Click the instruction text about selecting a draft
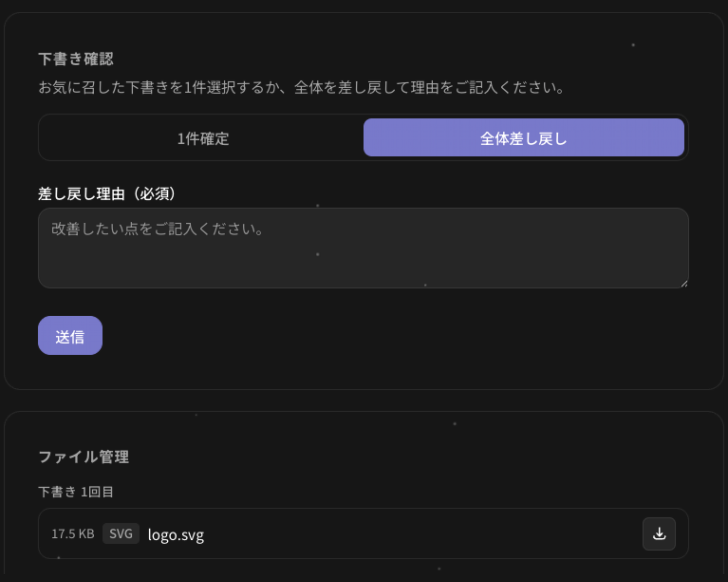Viewport: 728px width, 582px height. 300,87
